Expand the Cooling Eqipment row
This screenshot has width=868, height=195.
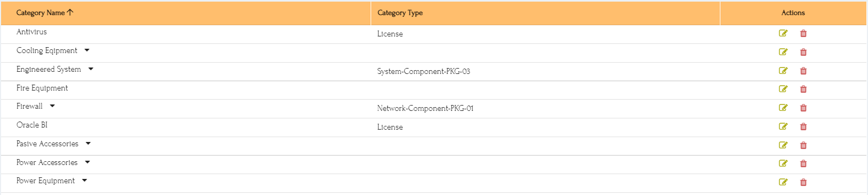87,50
